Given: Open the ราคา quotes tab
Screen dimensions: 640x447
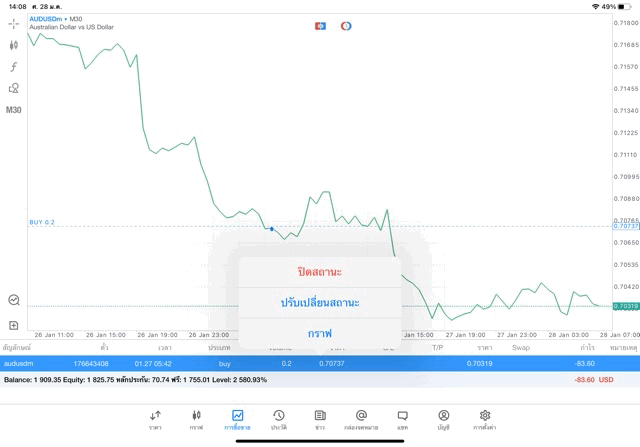Looking at the screenshot, I should 155,419.
